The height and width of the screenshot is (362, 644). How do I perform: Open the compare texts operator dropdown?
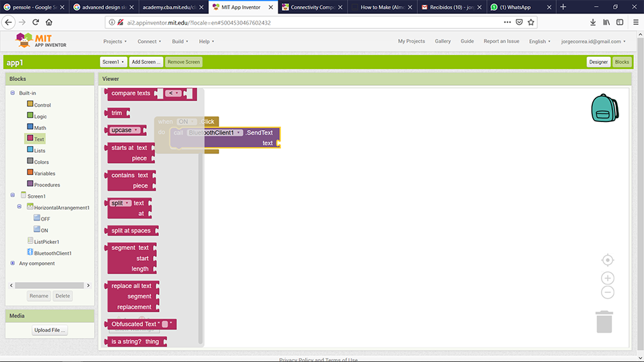(x=173, y=93)
